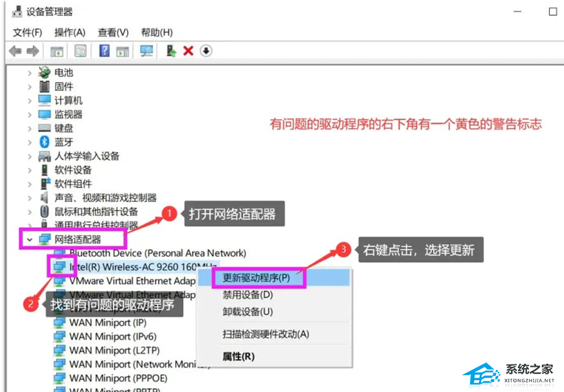Screen dimensions: 564x392
Task: Expand the 网络适配器 tree node
Action: [29, 239]
